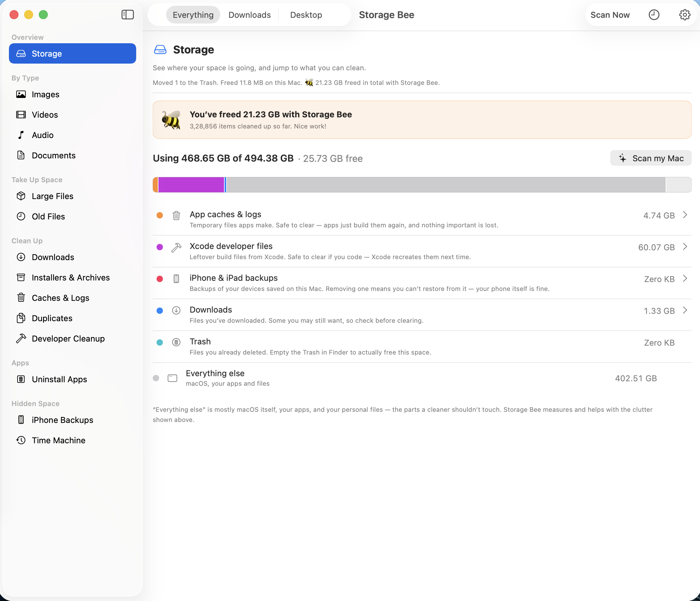Click the sidebar Downloads arrow icon
Viewport: 700px width, 601px height.
21,257
